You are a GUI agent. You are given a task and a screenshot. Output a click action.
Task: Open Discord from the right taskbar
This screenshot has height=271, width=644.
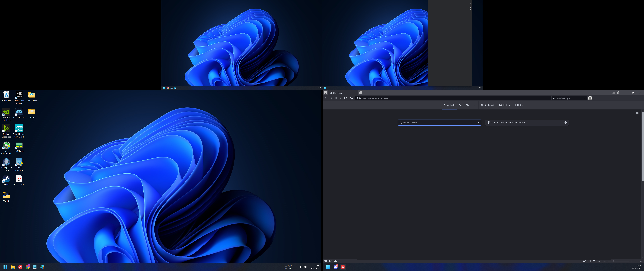[336, 267]
